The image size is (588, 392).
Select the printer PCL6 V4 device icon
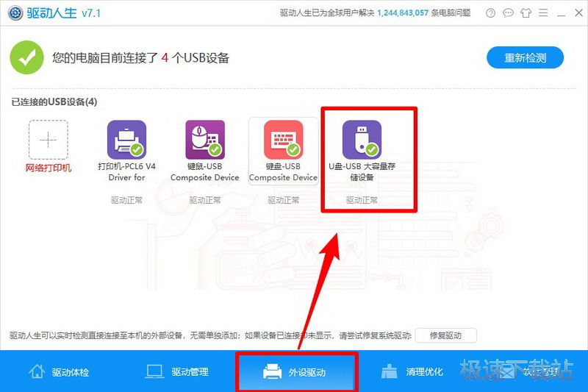126,140
